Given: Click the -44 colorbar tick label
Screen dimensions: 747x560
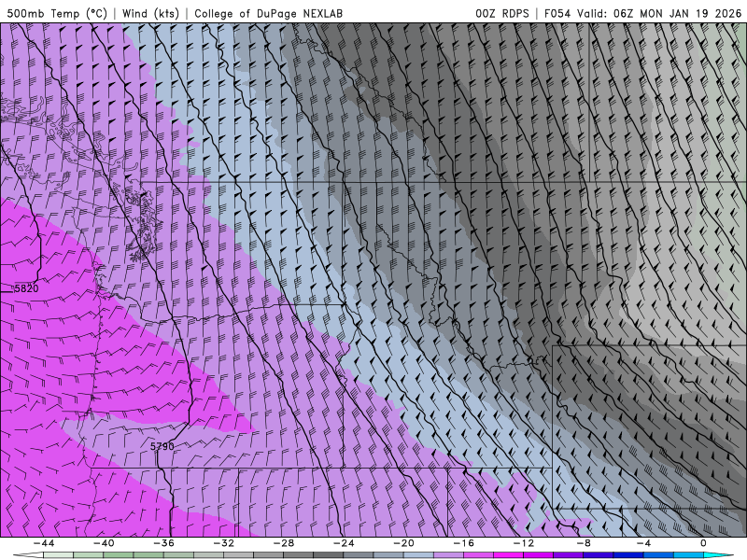Looking at the screenshot, I should click(x=44, y=543).
